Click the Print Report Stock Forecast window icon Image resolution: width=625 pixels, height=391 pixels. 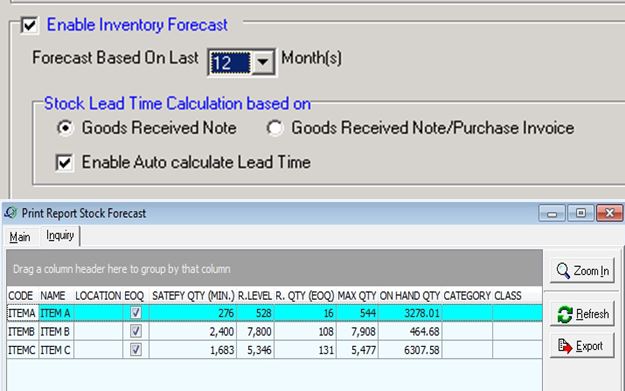11,213
